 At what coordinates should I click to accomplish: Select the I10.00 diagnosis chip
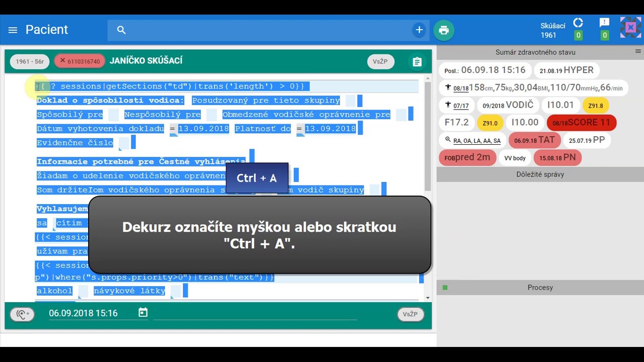click(x=525, y=123)
